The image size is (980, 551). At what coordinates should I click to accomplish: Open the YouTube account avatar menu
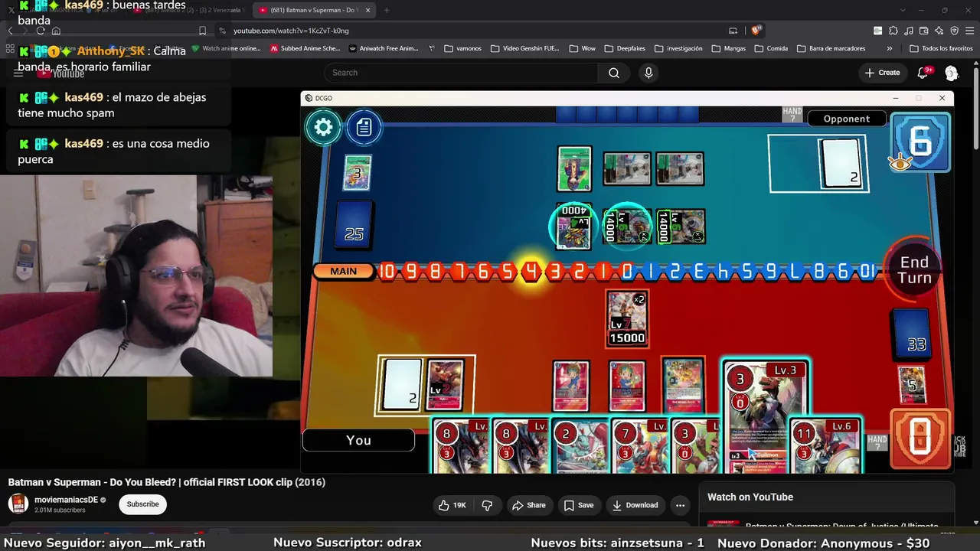952,73
